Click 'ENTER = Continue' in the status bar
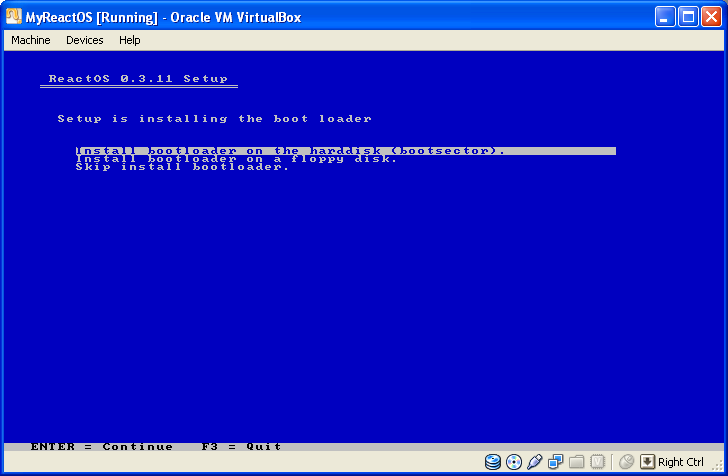This screenshot has width=728, height=476. [x=102, y=447]
